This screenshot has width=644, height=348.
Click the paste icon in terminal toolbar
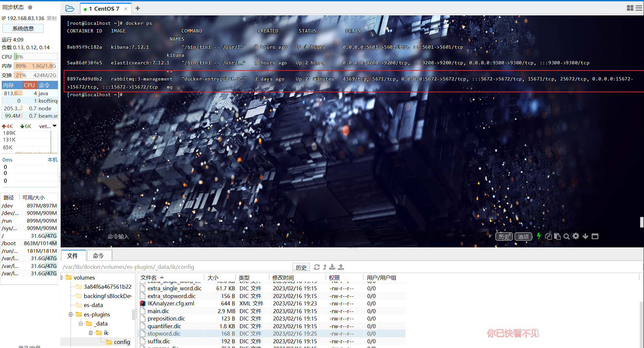[x=557, y=236]
